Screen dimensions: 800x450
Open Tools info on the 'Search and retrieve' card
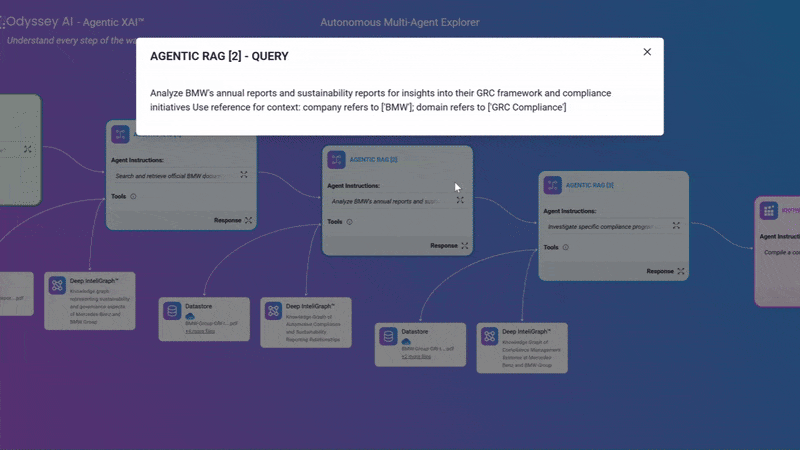pyautogui.click(x=133, y=196)
